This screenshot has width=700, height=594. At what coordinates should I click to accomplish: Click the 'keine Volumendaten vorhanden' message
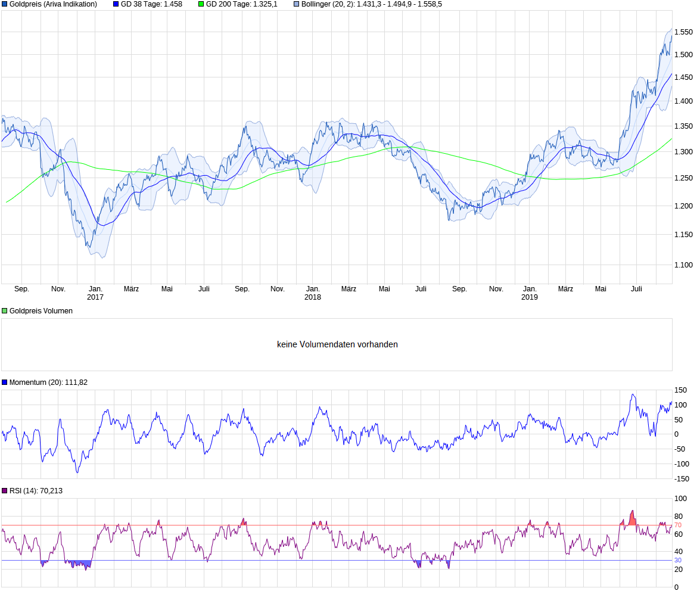click(x=337, y=344)
